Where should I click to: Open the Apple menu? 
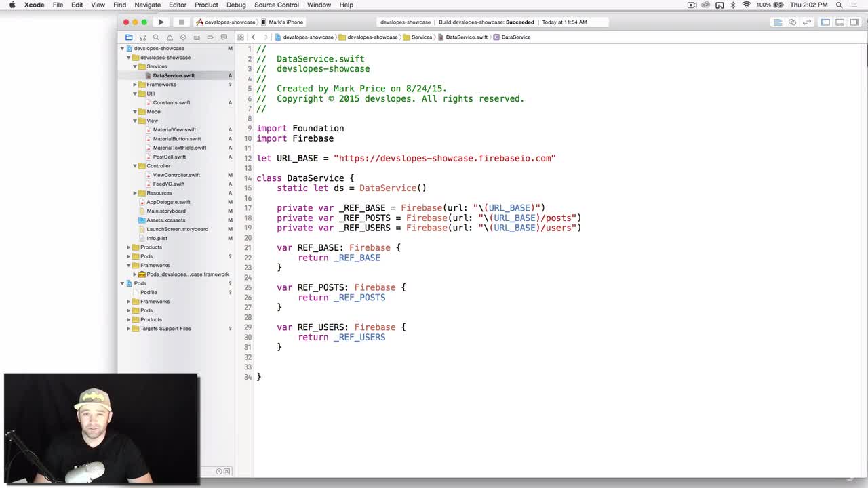coord(12,5)
